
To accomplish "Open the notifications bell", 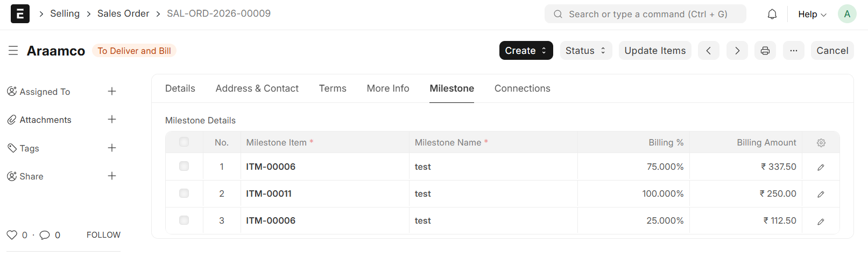I will tap(772, 14).
